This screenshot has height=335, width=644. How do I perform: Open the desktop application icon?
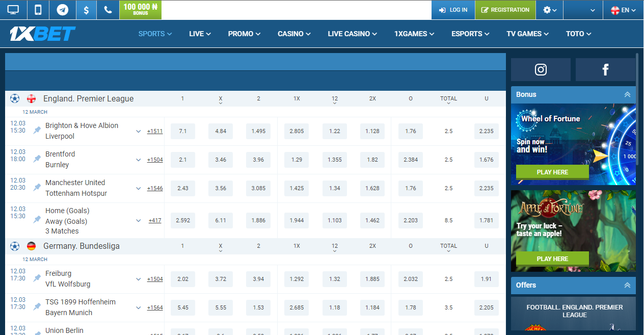pyautogui.click(x=13, y=9)
